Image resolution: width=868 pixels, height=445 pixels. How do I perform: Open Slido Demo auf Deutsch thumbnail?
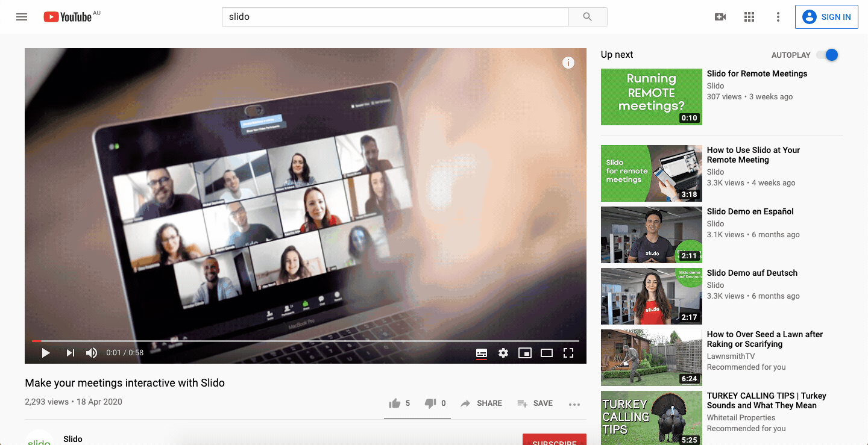click(652, 296)
